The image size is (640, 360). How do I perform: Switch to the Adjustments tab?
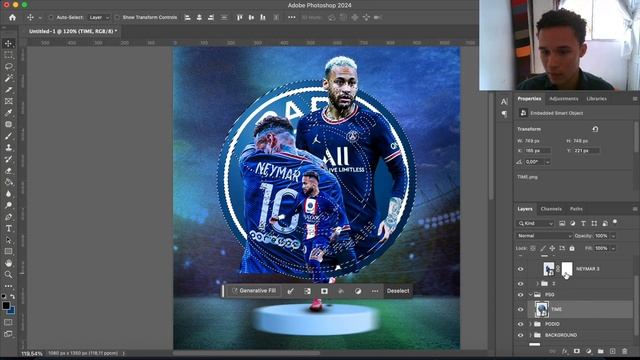pyautogui.click(x=564, y=99)
